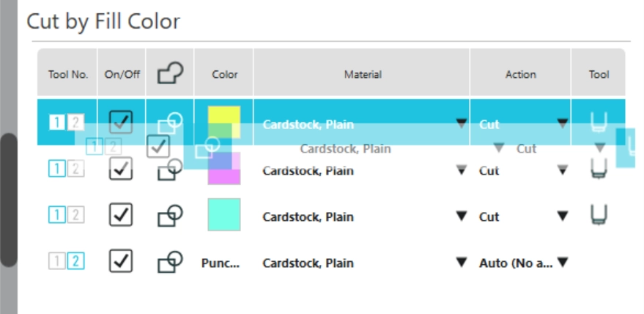Click Cardstock, Plain in Punc... row

click(308, 263)
